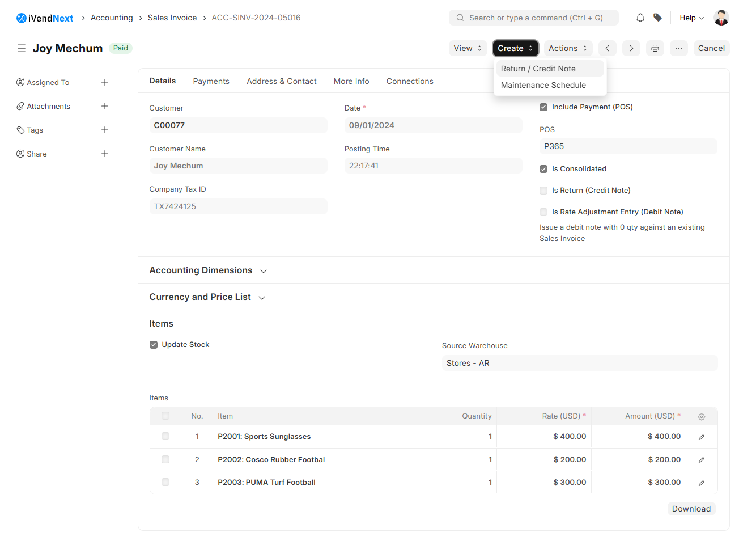Click the Source Warehouse field
Image resolution: width=756 pixels, height=541 pixels.
[x=579, y=363]
